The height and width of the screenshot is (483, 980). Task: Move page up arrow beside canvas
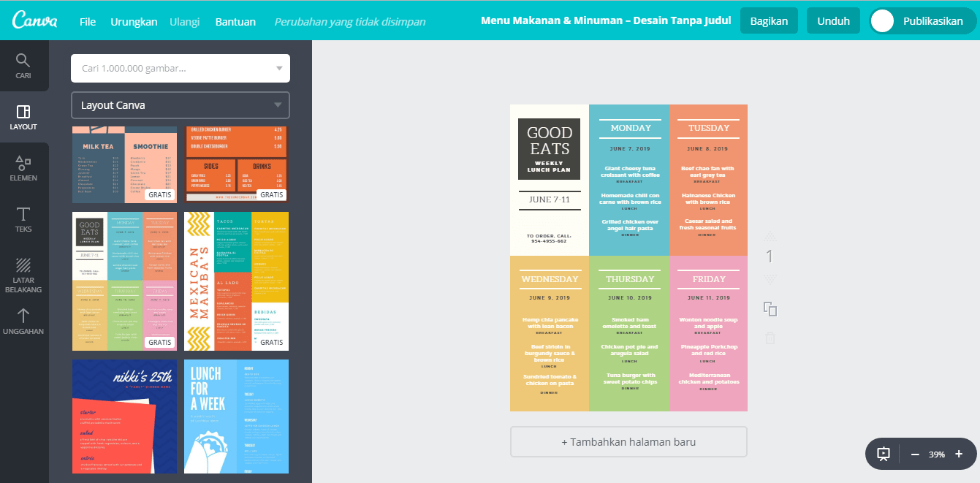coord(770,237)
